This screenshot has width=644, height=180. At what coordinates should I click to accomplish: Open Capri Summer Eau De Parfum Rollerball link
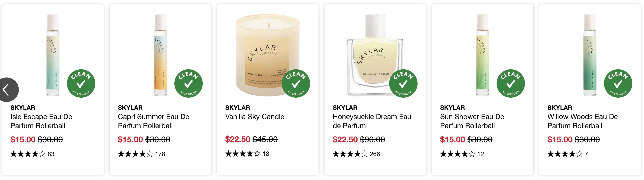153,121
